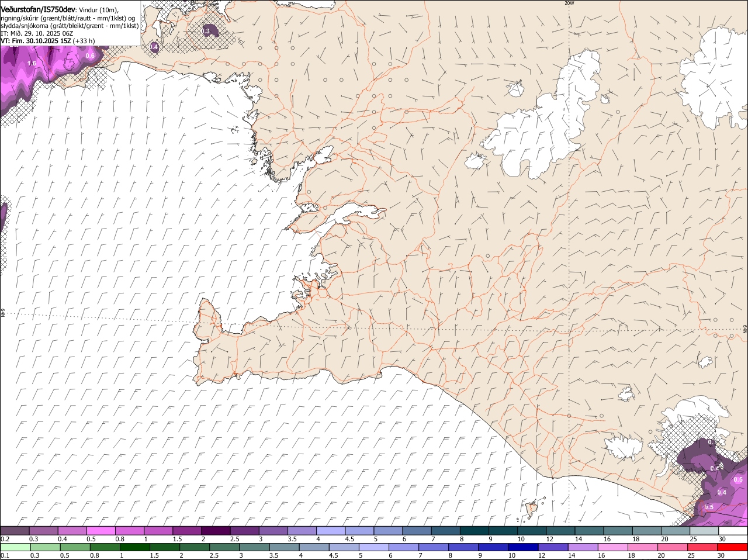The image size is (748, 560).
Task: Pick lower-row deep blue swatch starting at 10
Action: tap(523, 547)
